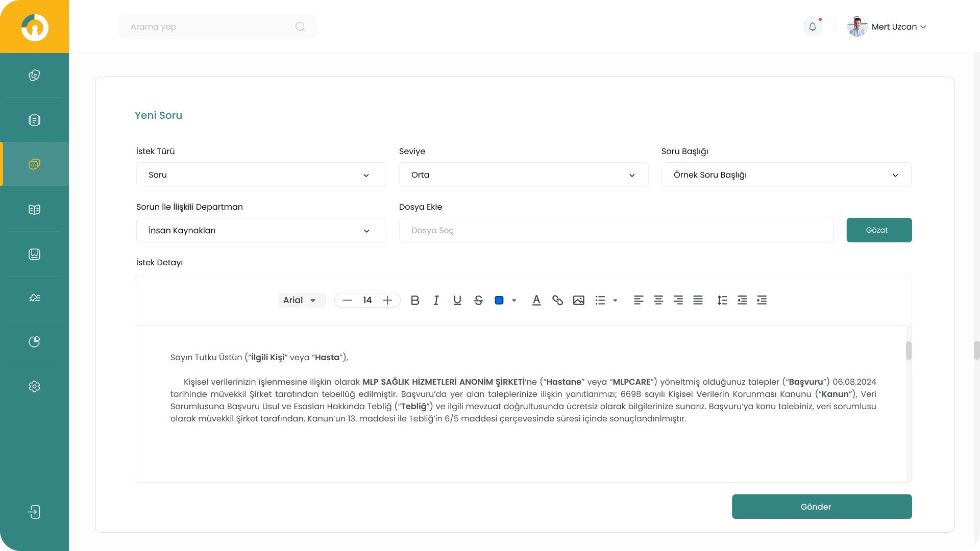This screenshot has width=980, height=551.
Task: Toggle bold formatting in the editor
Action: [x=415, y=300]
